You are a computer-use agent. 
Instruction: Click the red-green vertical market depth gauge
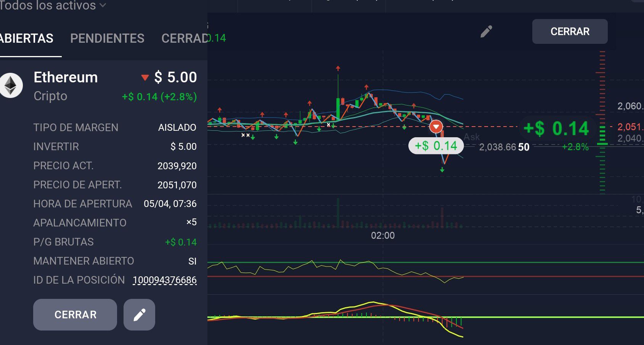(602, 122)
